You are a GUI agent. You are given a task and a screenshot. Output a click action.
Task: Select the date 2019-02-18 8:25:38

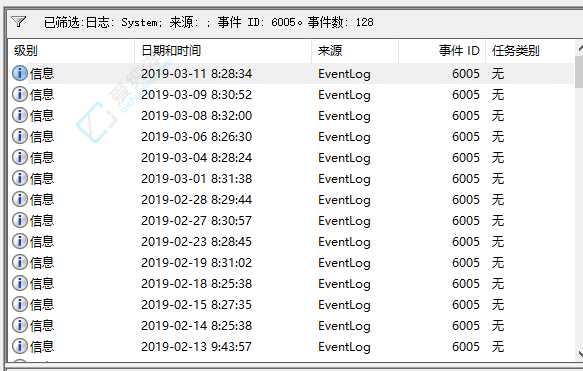coord(196,284)
